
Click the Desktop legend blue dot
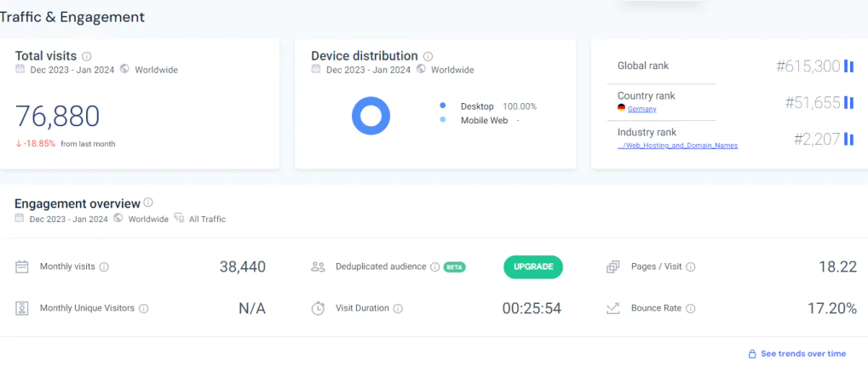coord(443,106)
